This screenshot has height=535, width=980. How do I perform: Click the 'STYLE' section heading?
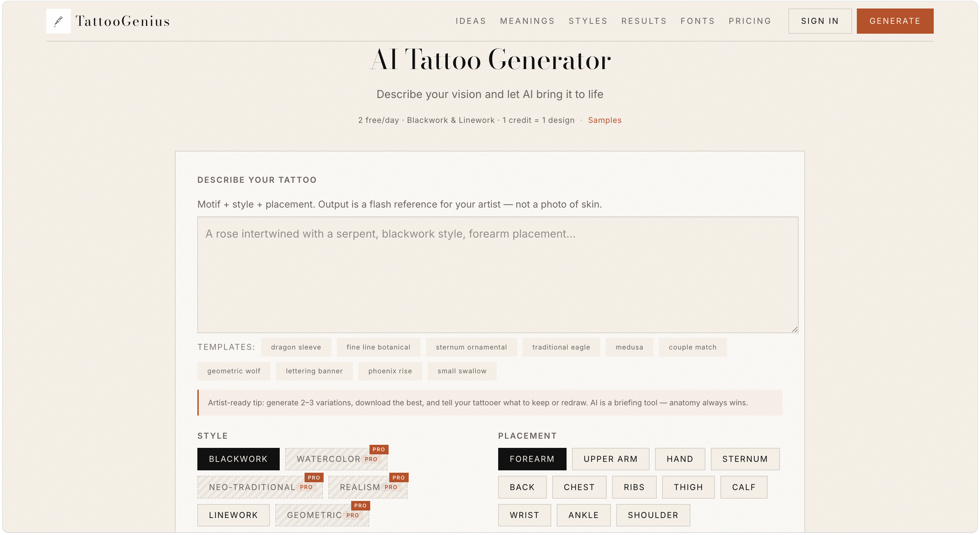pyautogui.click(x=213, y=436)
